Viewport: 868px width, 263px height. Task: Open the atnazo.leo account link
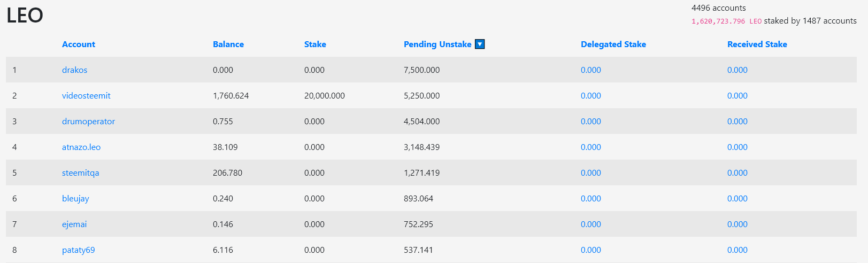pyautogui.click(x=81, y=147)
